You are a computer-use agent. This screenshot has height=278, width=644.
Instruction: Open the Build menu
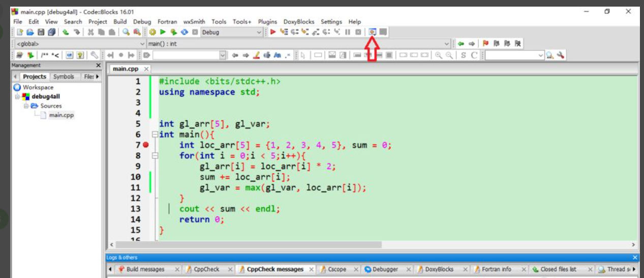[120, 21]
